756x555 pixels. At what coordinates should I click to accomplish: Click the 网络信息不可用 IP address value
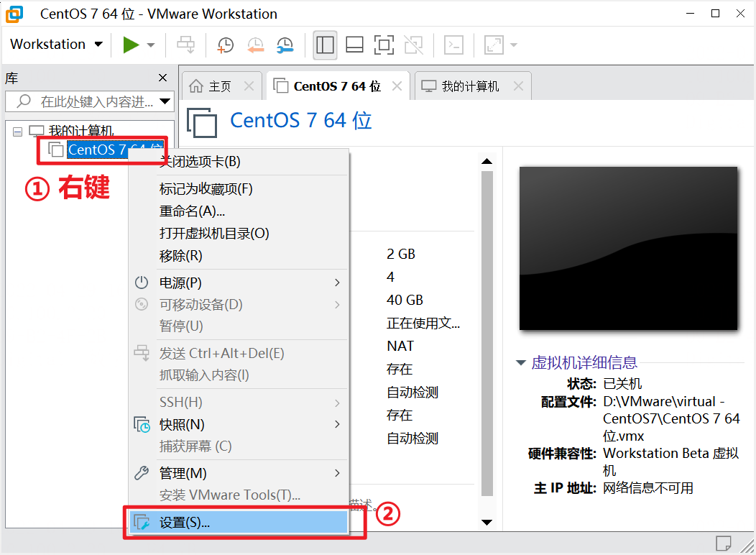click(648, 488)
